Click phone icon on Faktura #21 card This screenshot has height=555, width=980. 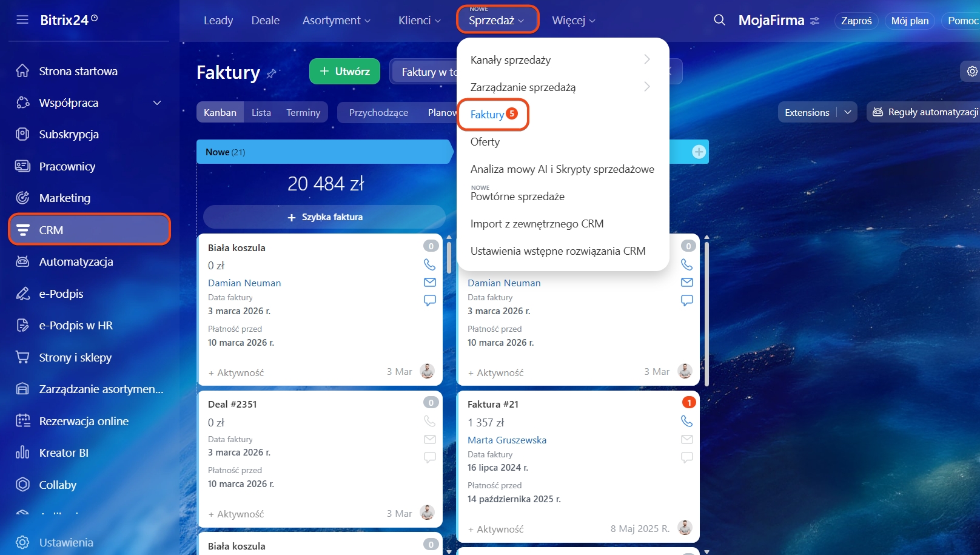[686, 421]
